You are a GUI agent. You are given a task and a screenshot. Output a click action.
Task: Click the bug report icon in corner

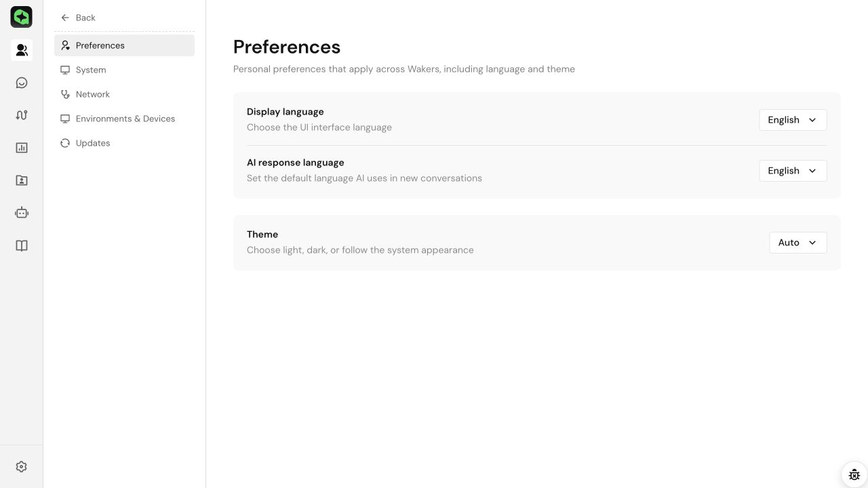coord(854,474)
